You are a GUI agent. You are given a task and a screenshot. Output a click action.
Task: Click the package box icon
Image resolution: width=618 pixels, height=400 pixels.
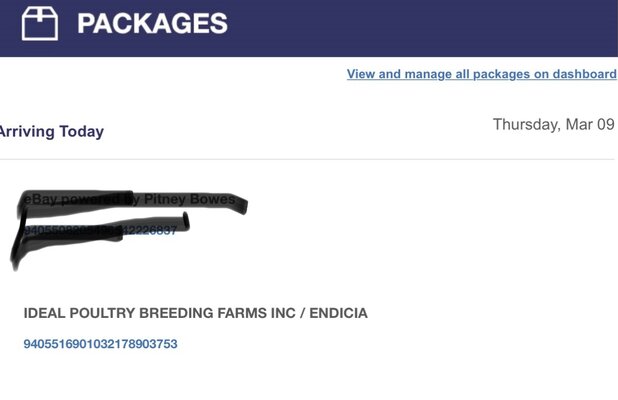coord(40,23)
